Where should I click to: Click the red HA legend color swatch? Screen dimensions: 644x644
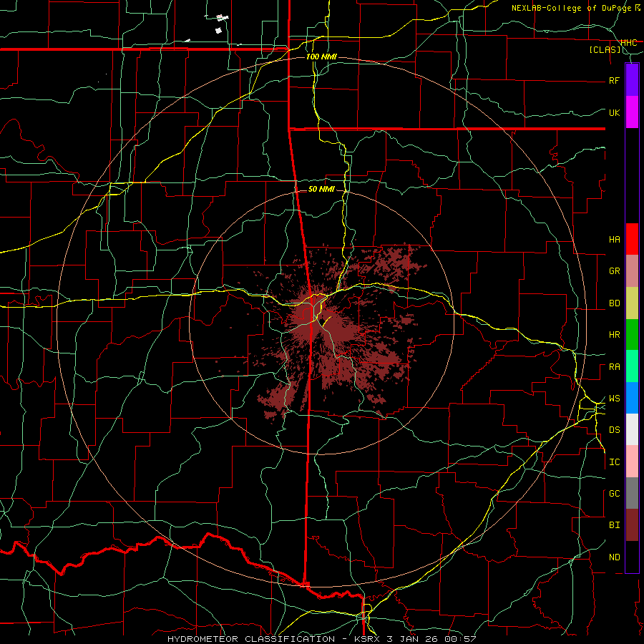pyautogui.click(x=632, y=239)
